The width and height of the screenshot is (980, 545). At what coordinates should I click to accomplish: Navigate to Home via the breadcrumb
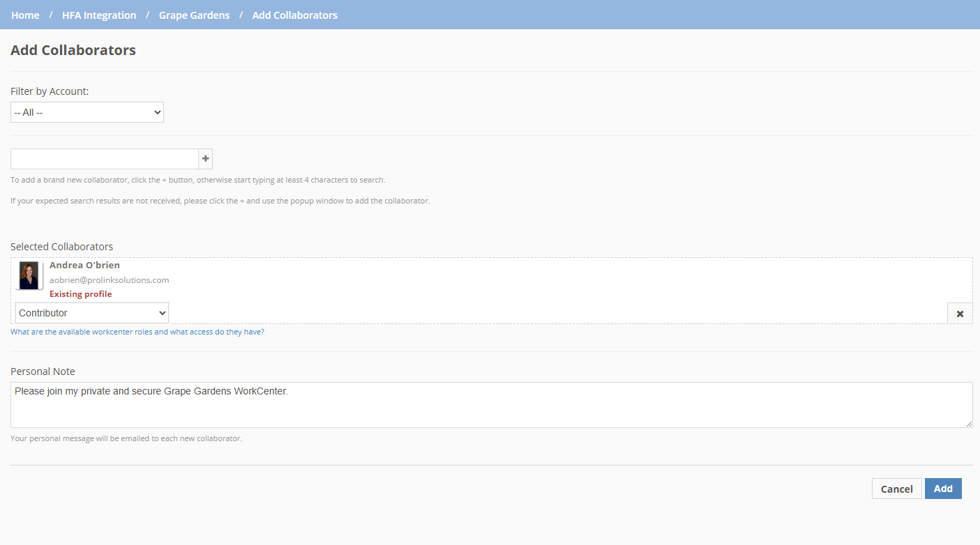coord(25,15)
